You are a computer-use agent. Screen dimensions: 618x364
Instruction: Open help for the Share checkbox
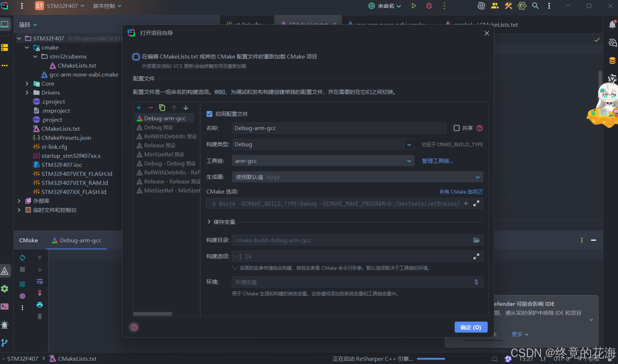(480, 128)
